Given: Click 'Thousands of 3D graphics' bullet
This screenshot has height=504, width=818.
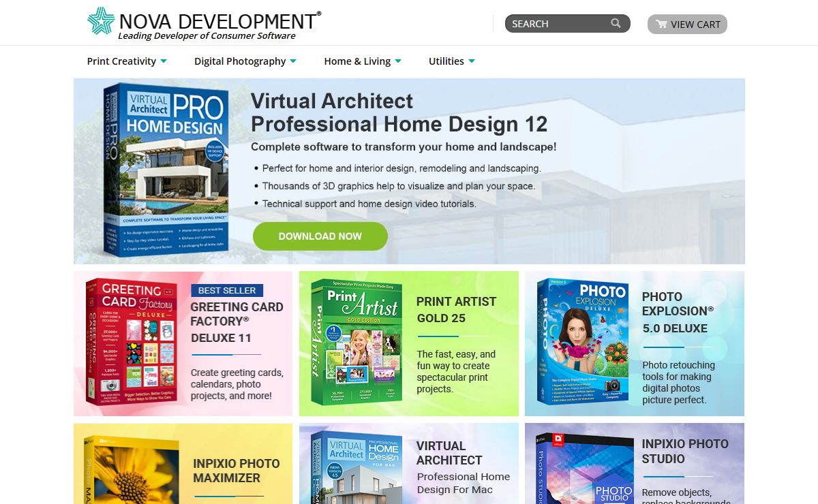Looking at the screenshot, I should tap(399, 186).
